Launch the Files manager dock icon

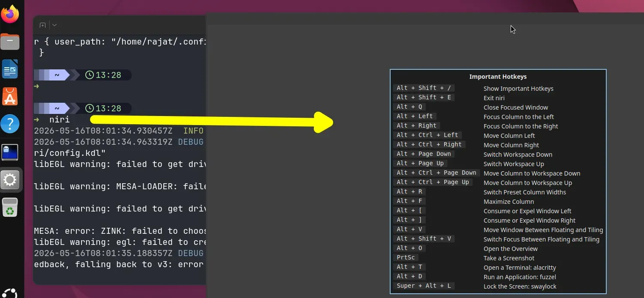click(10, 42)
